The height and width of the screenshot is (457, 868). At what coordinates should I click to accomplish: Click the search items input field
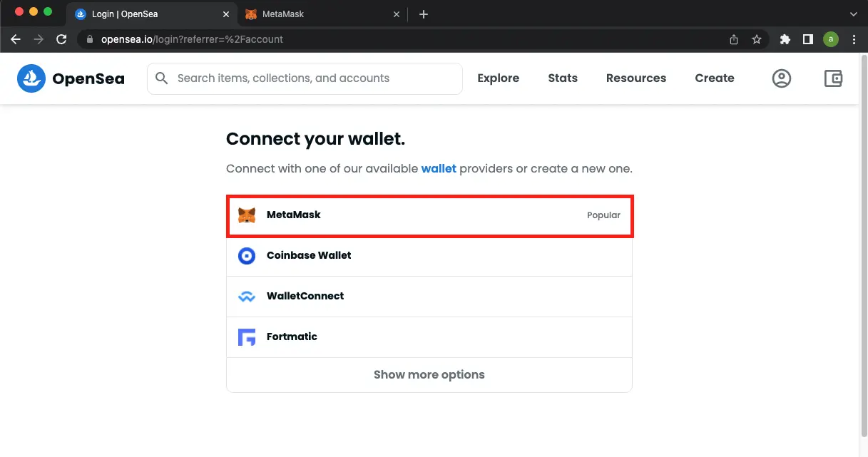tap(305, 78)
